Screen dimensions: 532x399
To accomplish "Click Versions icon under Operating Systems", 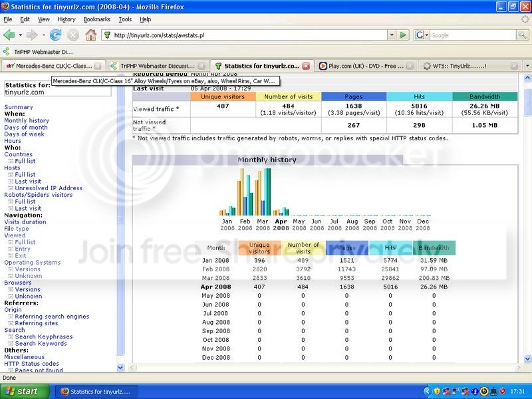I will point(11,269).
